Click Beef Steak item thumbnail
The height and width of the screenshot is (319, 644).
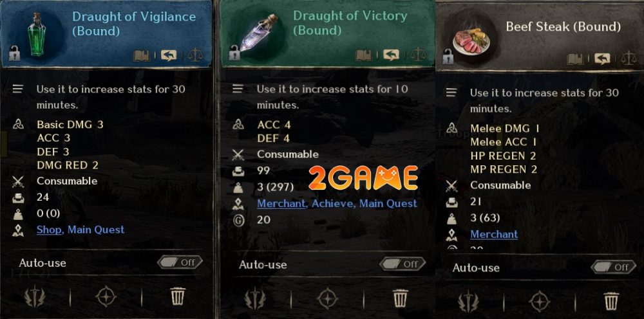click(x=471, y=41)
